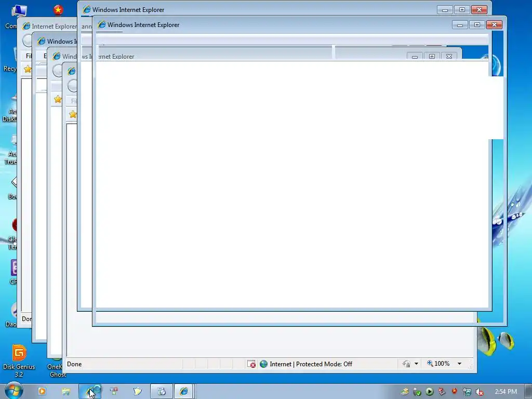Click the taskbar icon beside the IE button
This screenshot has height=399, width=532.
coord(162,391)
